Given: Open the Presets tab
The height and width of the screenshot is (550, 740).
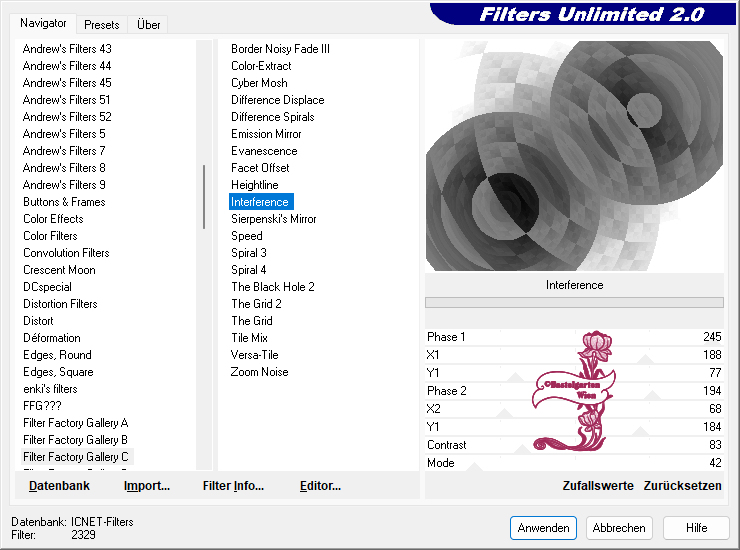Looking at the screenshot, I should coord(101,25).
